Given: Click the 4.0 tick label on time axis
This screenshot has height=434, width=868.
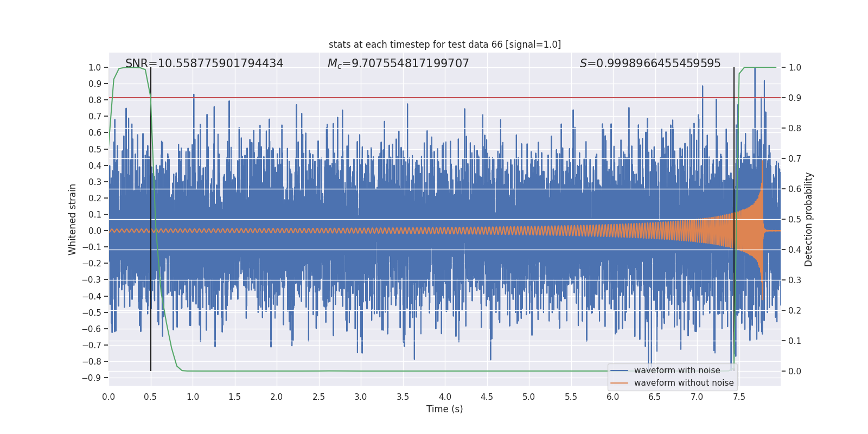Looking at the screenshot, I should [445, 397].
